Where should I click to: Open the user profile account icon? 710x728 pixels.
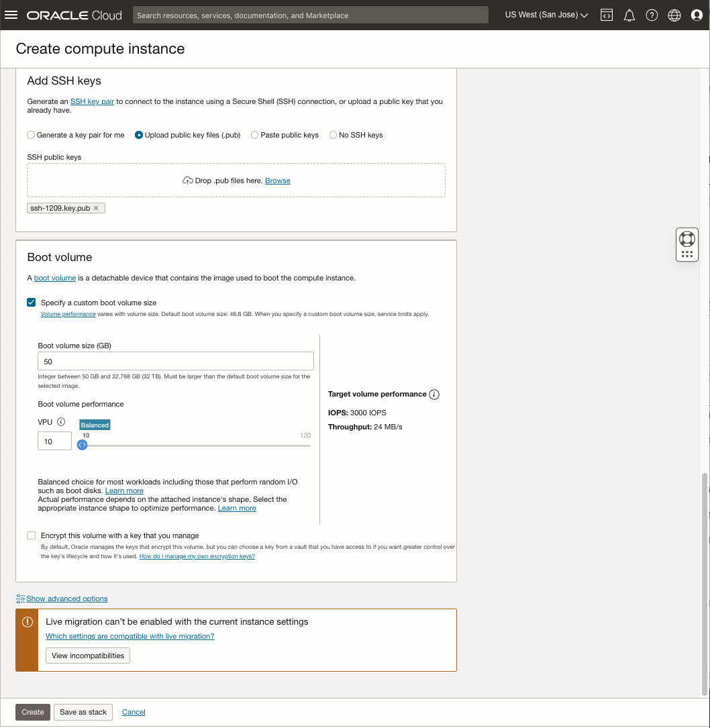[x=697, y=15]
